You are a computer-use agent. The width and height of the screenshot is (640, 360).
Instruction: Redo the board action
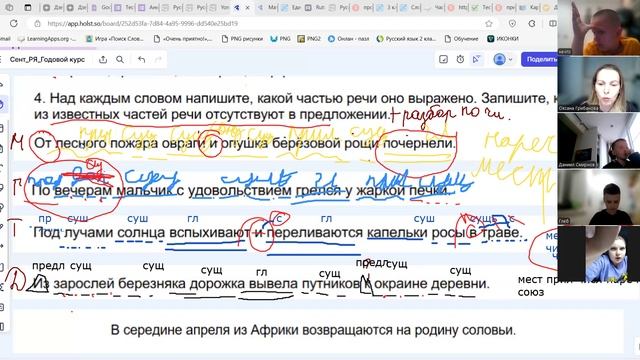point(158,60)
